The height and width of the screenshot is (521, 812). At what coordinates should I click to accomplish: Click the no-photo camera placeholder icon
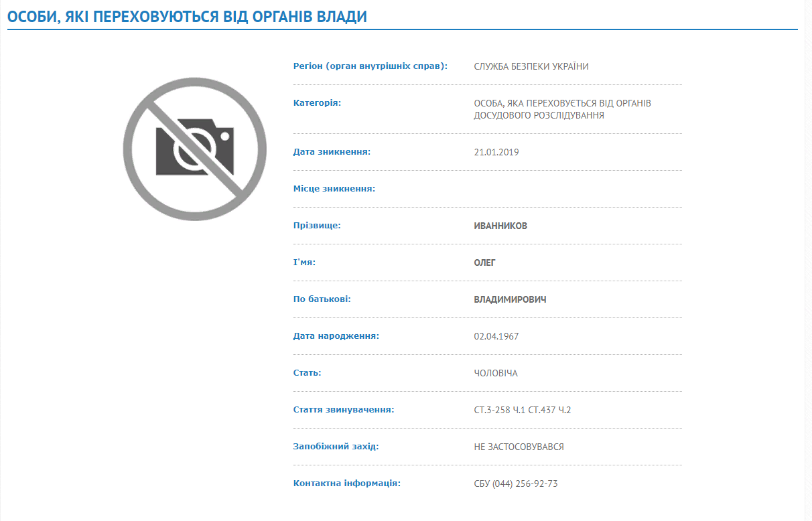tap(194, 149)
